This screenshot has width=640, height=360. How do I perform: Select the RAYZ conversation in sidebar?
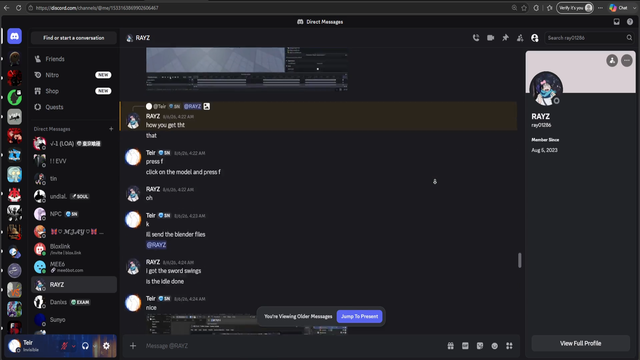(74, 284)
